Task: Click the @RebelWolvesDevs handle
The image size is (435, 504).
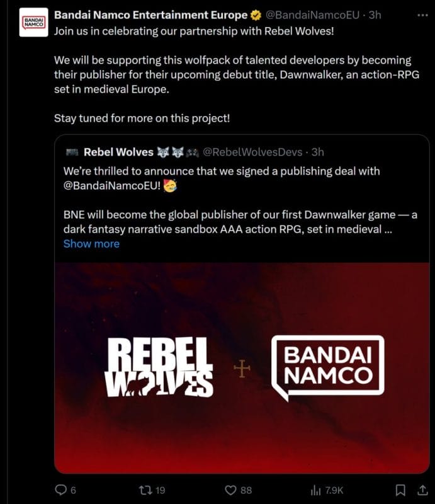Action: [254, 152]
